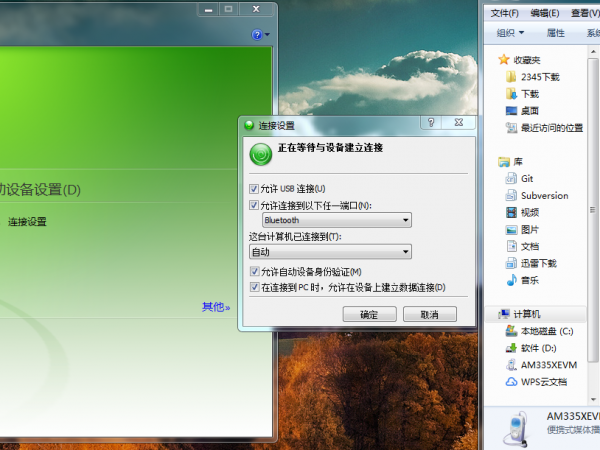
Task: Click the Git library folder icon
Action: click(512, 179)
